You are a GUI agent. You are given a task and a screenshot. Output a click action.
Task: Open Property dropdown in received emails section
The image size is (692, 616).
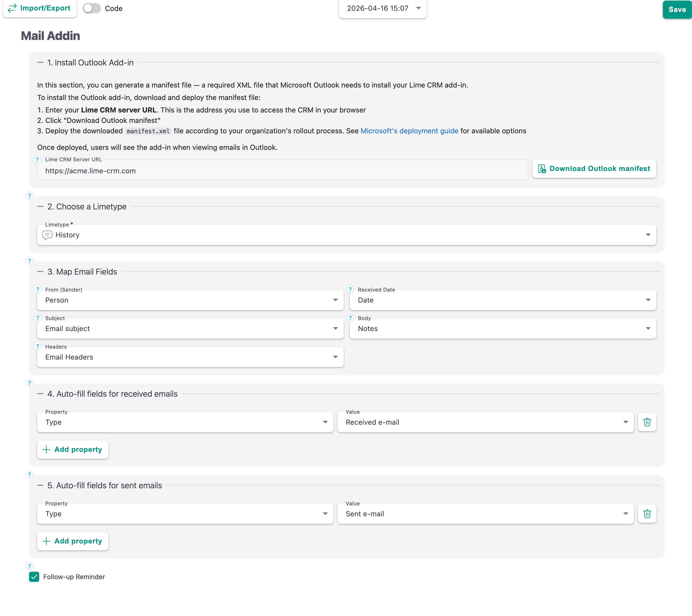click(185, 422)
